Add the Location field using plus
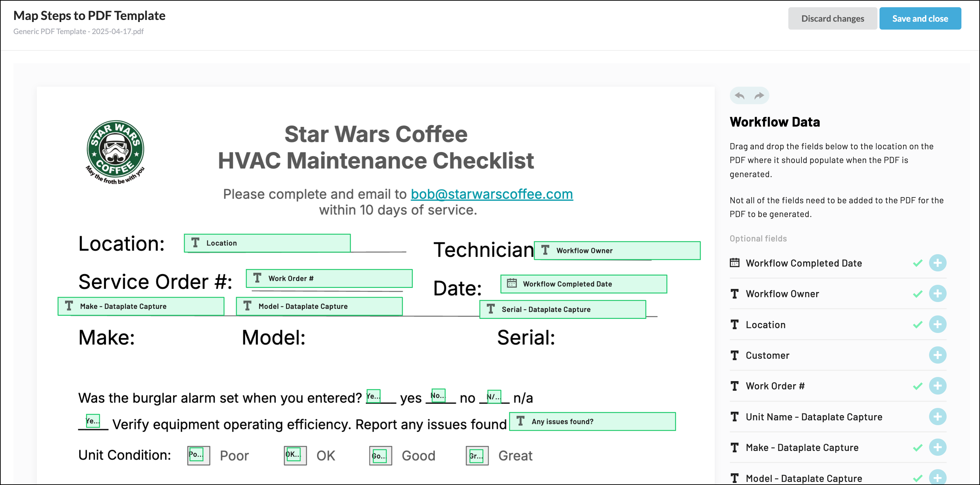This screenshot has width=980, height=485. 937,324
